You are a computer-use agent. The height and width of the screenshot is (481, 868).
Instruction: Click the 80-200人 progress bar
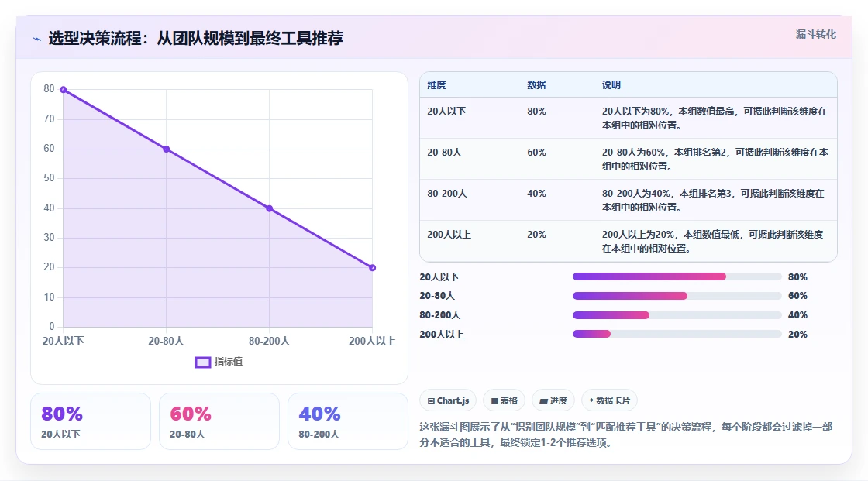coord(677,315)
